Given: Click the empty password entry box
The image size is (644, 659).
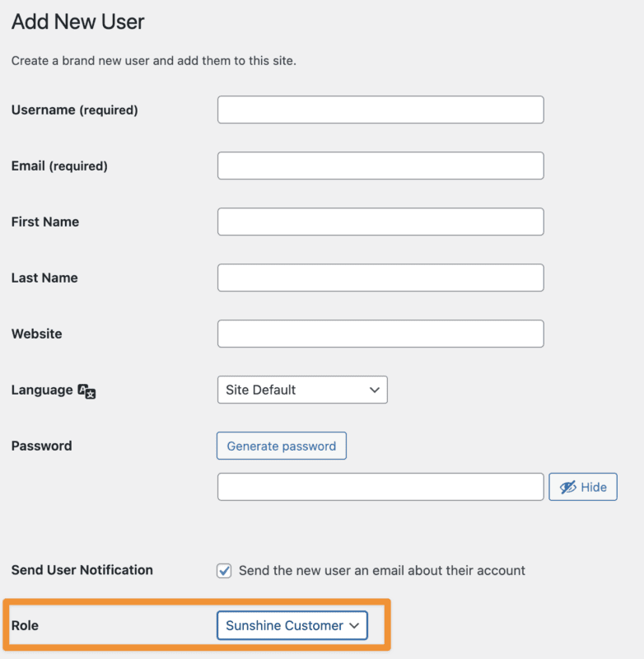Looking at the screenshot, I should (x=380, y=487).
